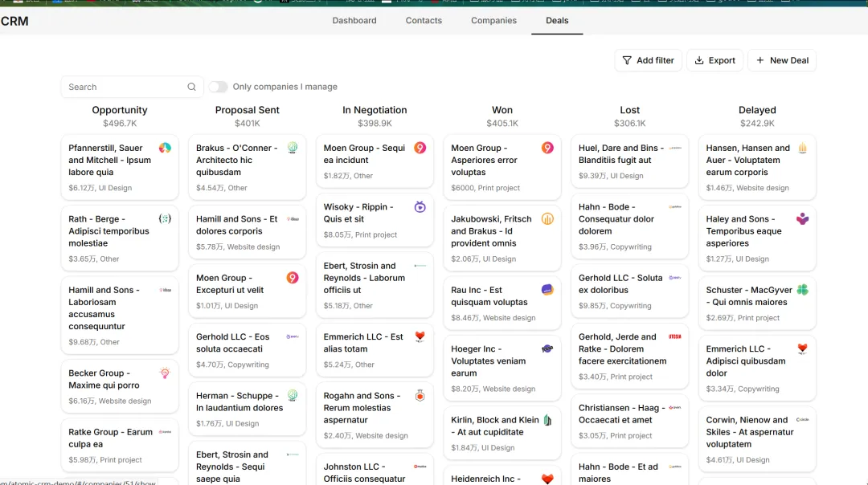
Task: Click Brakus - O'Conner company logo
Action: coord(293,148)
